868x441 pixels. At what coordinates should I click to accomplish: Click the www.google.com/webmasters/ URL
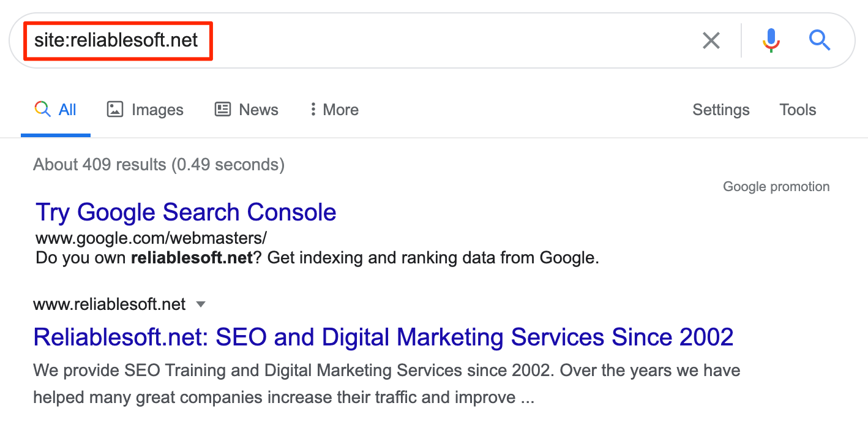151,238
